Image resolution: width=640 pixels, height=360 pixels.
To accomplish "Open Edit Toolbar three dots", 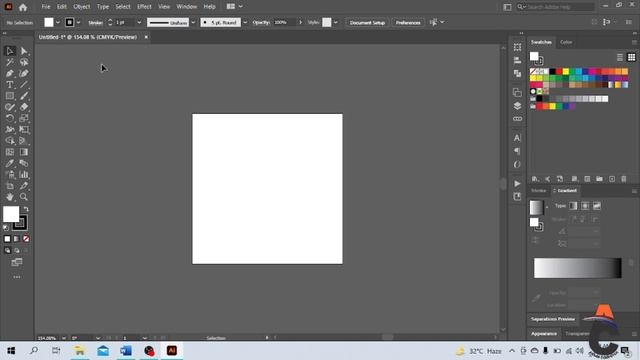I will tap(17, 277).
